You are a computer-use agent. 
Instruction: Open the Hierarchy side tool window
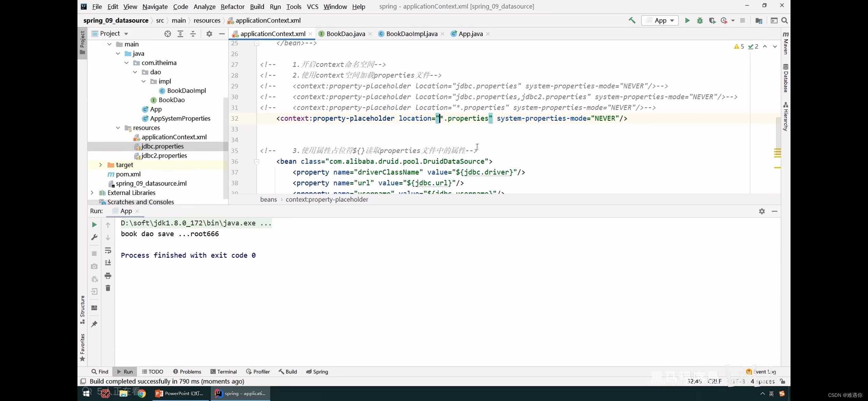coord(786,117)
